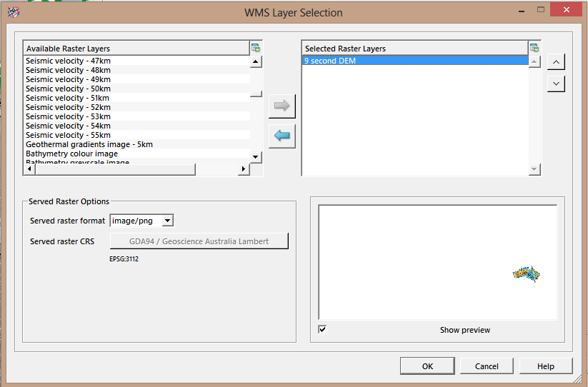Select Bathymetry colour image layer

click(x=72, y=154)
